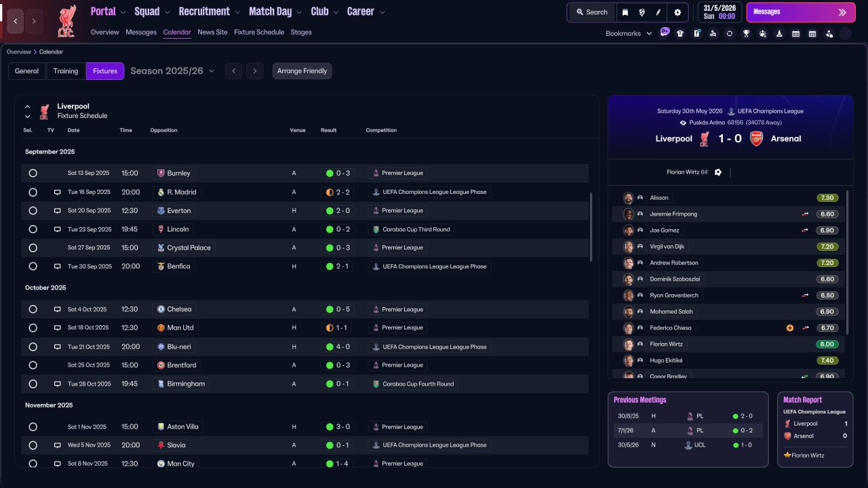Go forward with the right arrow button

pyautogui.click(x=34, y=21)
